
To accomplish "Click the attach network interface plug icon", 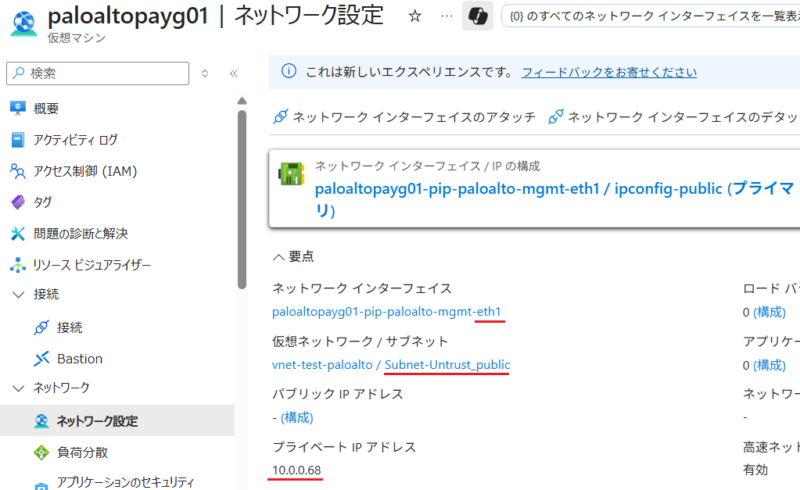I will (x=281, y=117).
